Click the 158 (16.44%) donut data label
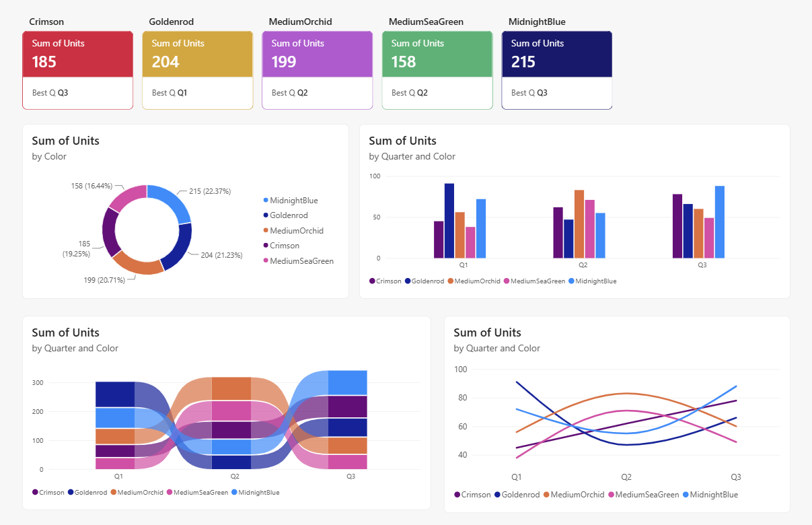 click(x=91, y=185)
